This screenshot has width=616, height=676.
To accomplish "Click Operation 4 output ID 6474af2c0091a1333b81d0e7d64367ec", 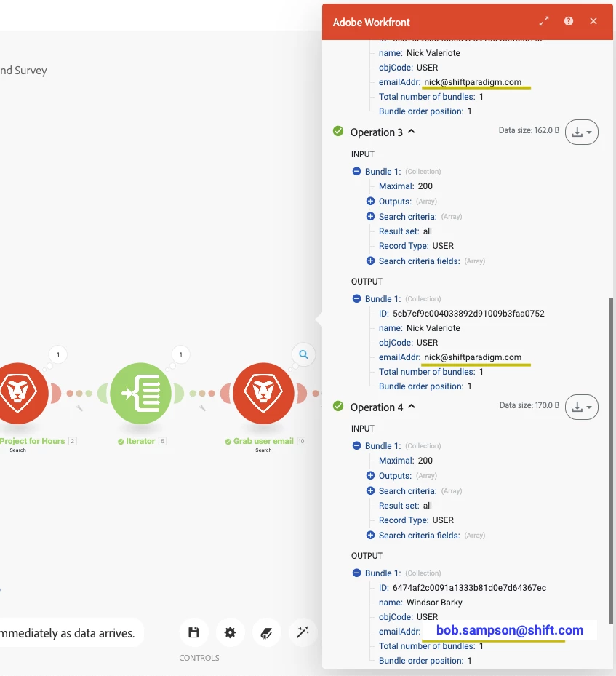I will tap(469, 588).
